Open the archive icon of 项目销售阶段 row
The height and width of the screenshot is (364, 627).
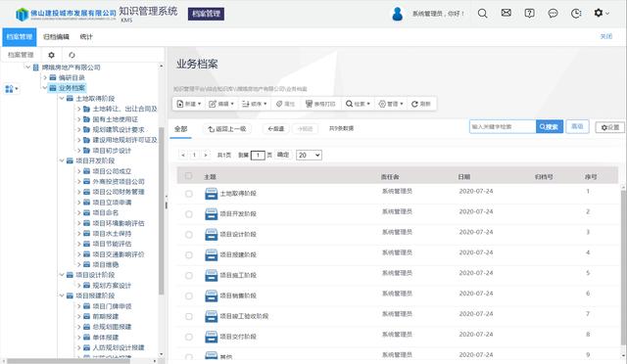(211, 296)
